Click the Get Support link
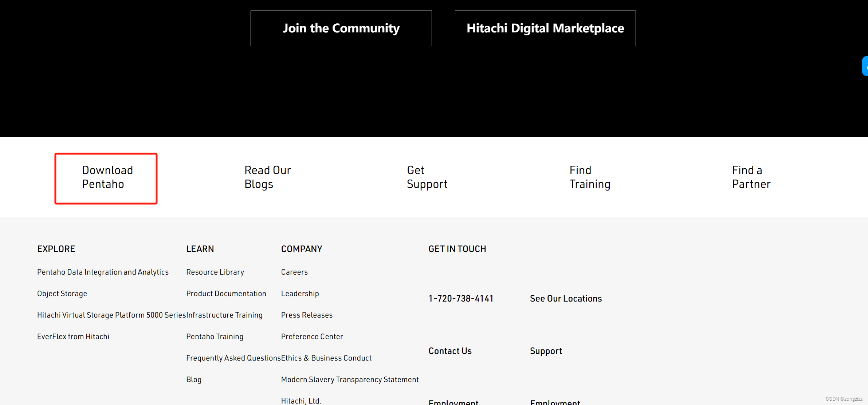Image resolution: width=868 pixels, height=405 pixels. (x=427, y=177)
